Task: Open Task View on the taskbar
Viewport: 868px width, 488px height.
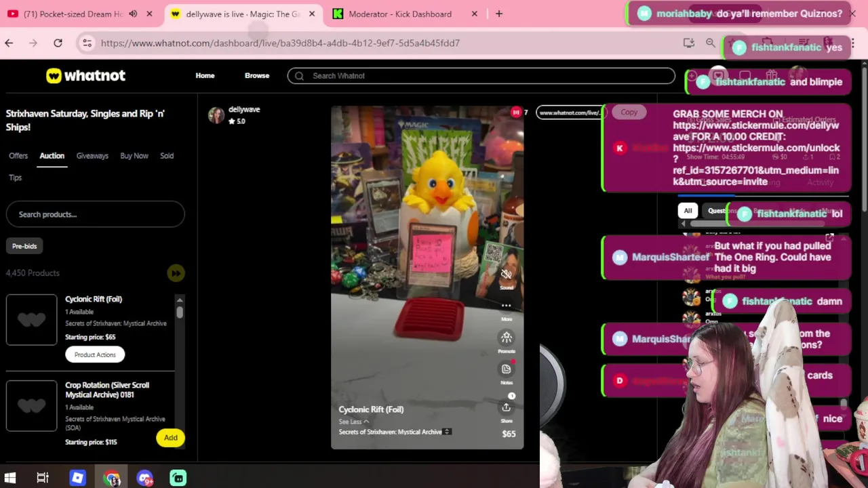Action: pos(43,478)
